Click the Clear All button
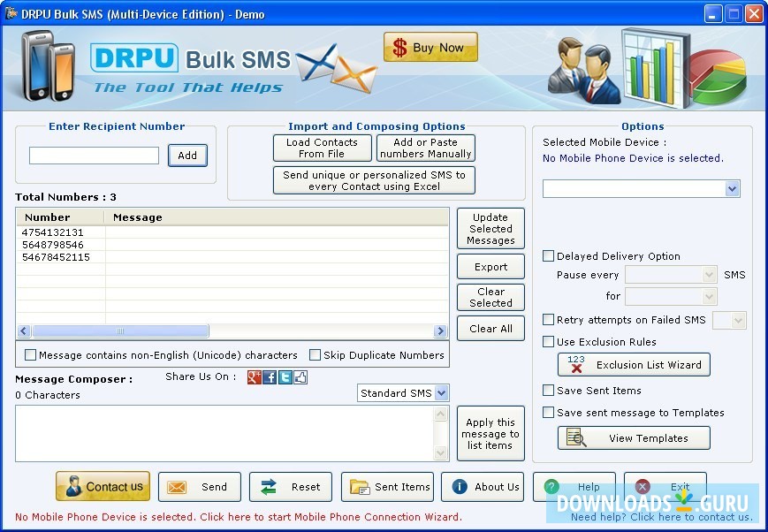The height and width of the screenshot is (532, 768). pos(490,328)
